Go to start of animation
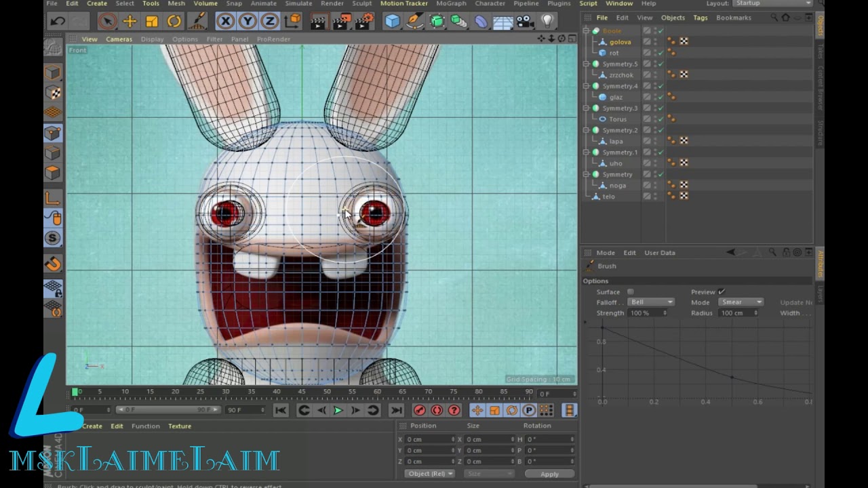This screenshot has width=868, height=488. point(280,411)
